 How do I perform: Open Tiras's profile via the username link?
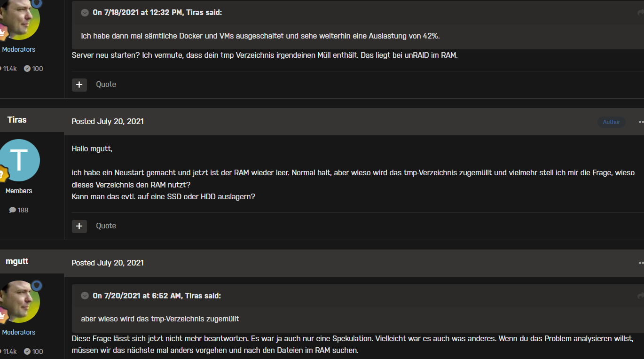17,120
